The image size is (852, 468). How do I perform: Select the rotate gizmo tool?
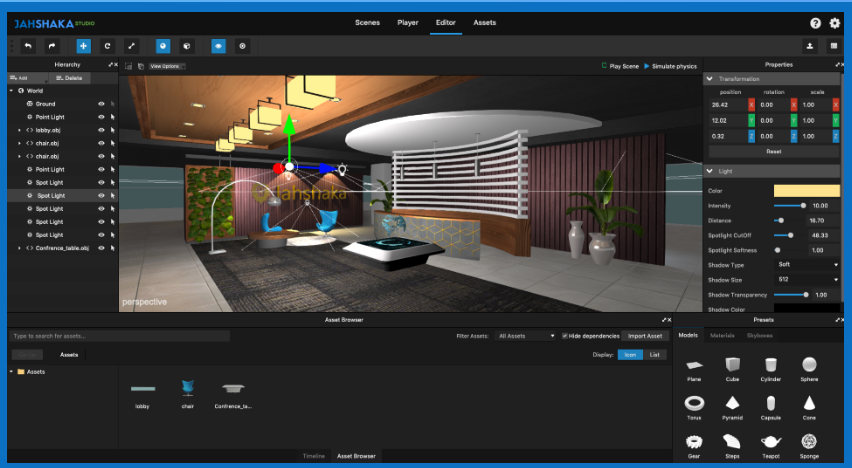tap(107, 46)
